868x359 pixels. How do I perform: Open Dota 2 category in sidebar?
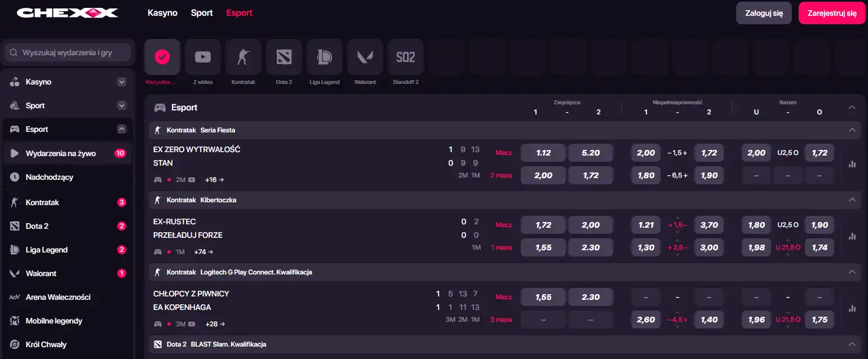[68, 226]
